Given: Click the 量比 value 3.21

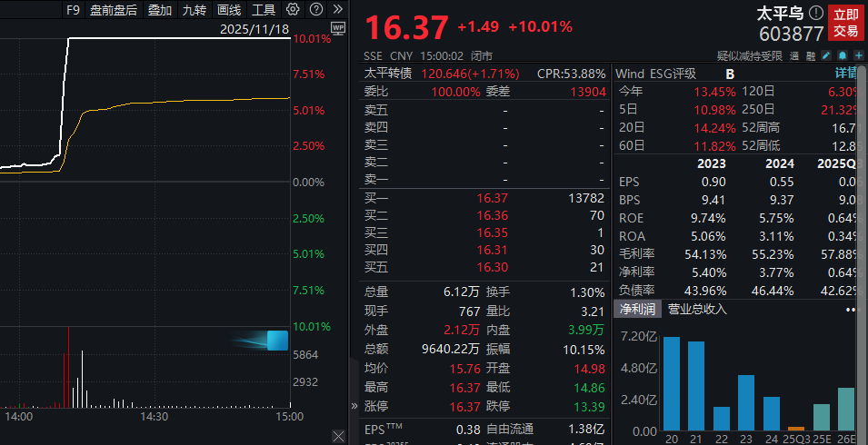Looking at the screenshot, I should point(593,311).
